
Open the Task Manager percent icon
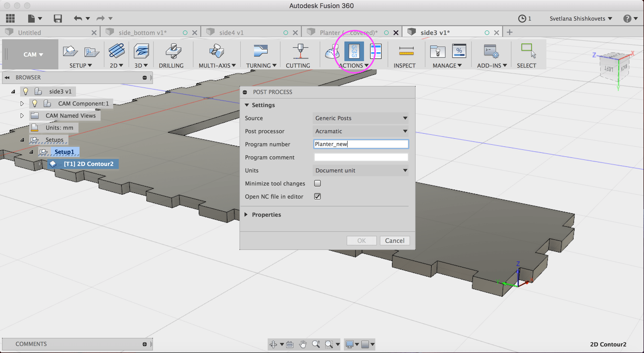pyautogui.click(x=459, y=51)
